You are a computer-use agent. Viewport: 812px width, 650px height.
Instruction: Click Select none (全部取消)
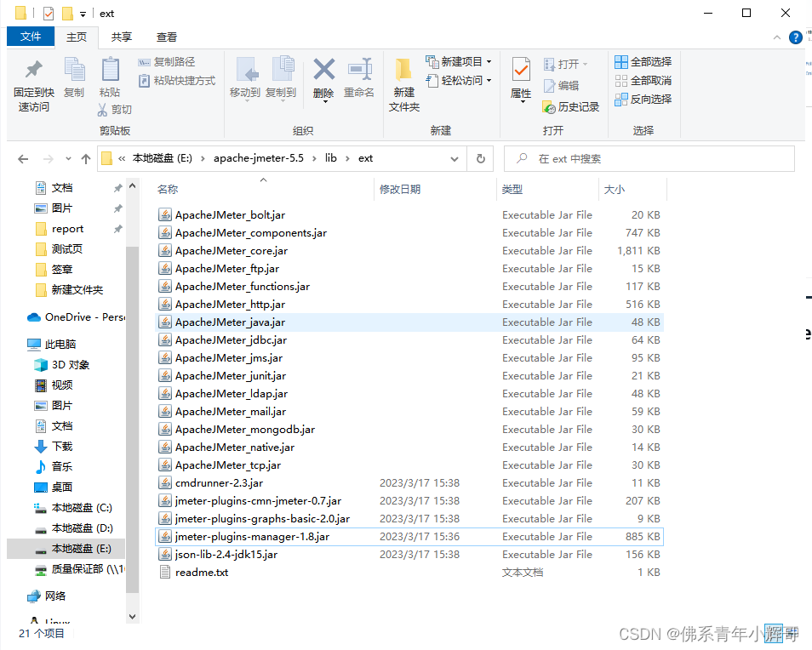click(x=643, y=81)
